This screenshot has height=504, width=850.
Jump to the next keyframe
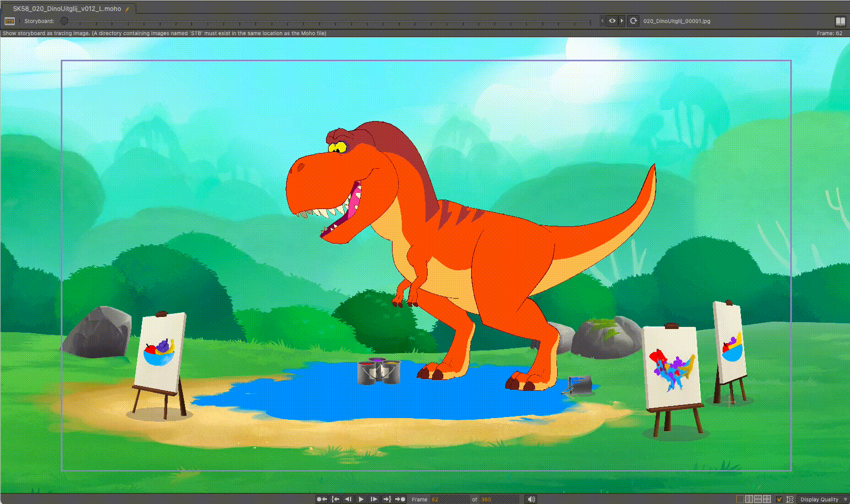tap(387, 499)
